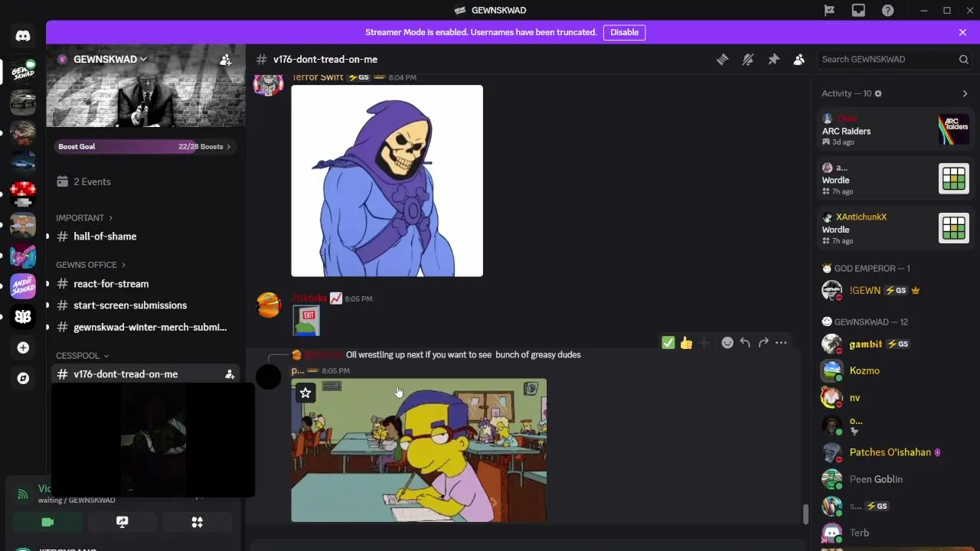Open the Activities button in voice panel
Screen dimensions: 980x551
(197, 522)
